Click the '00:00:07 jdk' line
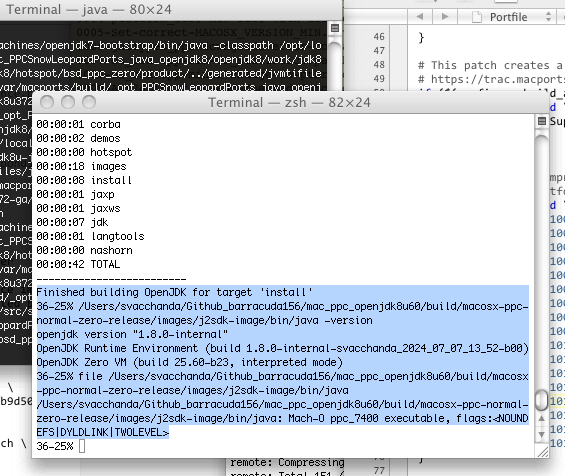 click(72, 222)
